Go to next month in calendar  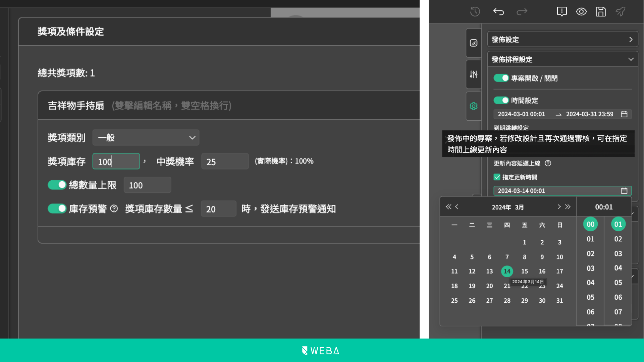(559, 207)
